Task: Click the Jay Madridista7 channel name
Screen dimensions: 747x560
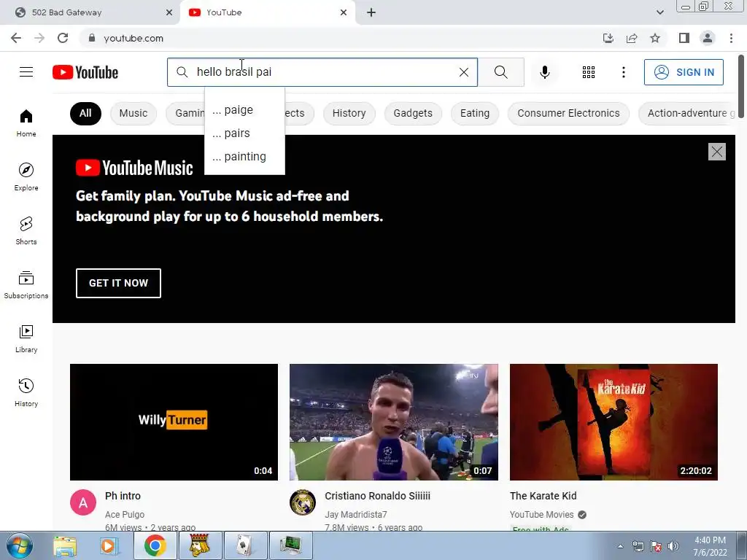Action: (356, 515)
